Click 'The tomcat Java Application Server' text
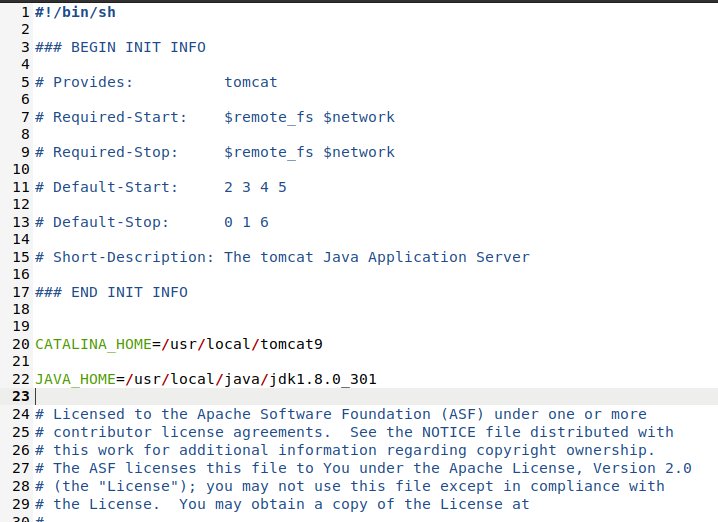The width and height of the screenshot is (718, 522). [377, 257]
